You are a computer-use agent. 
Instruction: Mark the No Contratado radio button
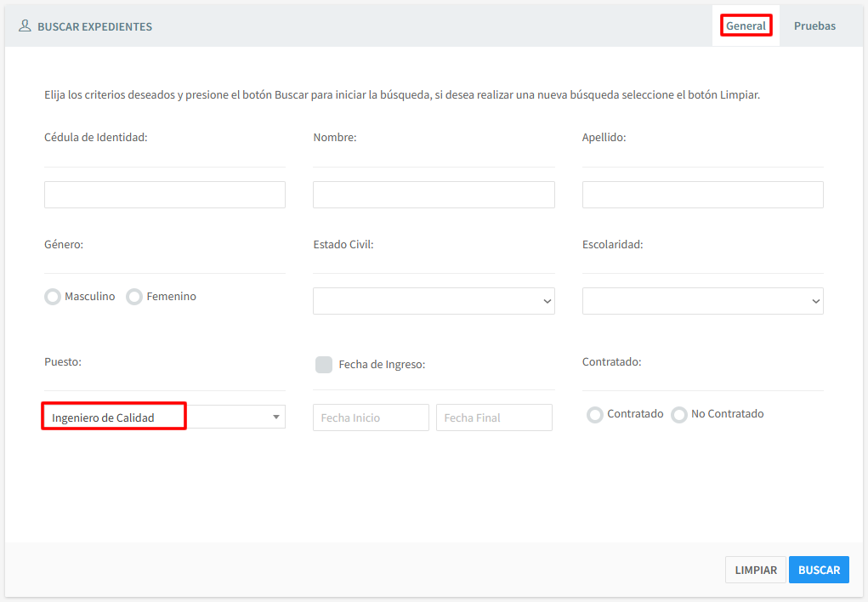tap(679, 415)
